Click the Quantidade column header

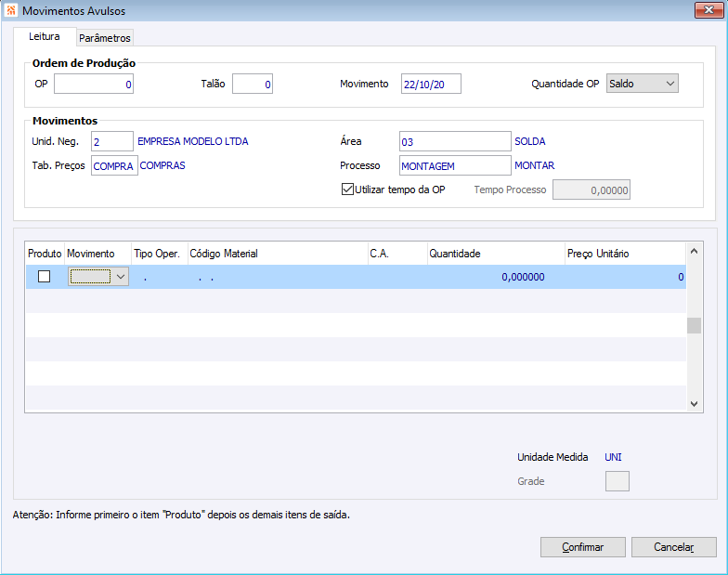tap(496, 254)
